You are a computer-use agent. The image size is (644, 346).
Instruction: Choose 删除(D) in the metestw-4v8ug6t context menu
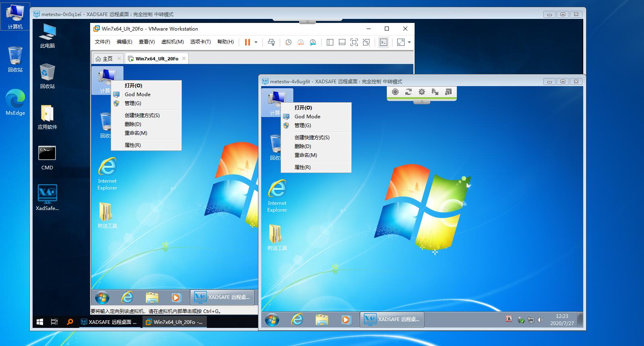pos(316,146)
